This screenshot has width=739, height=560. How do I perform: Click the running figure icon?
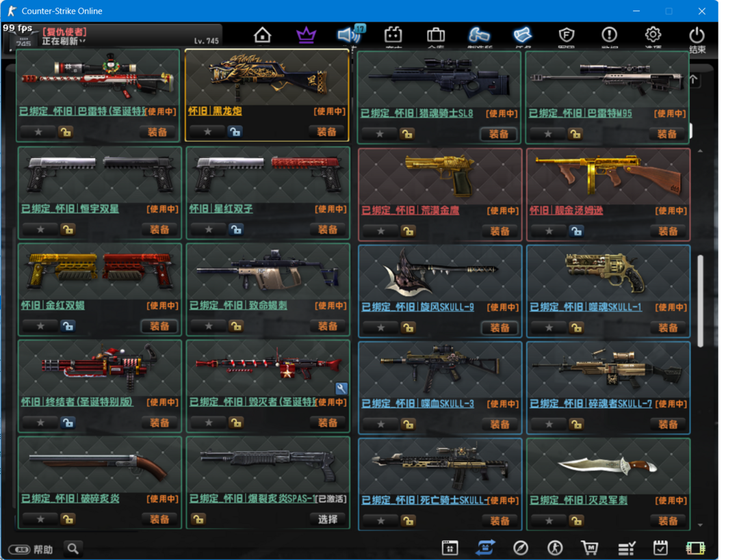tap(555, 548)
